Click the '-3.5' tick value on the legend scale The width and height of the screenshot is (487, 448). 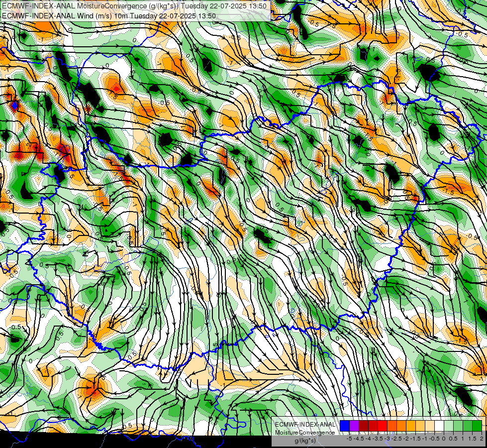point(378,439)
